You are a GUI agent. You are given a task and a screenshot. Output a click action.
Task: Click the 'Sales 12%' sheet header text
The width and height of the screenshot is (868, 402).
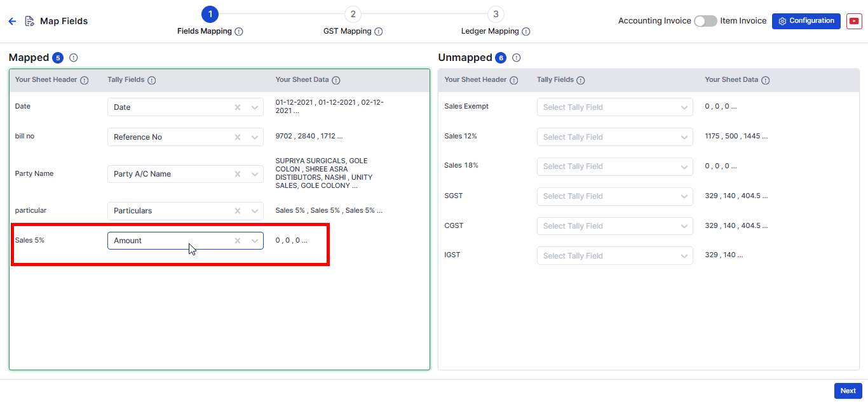461,136
